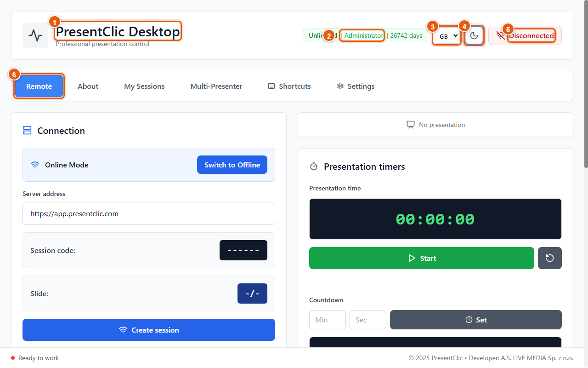The image size is (588, 368).
Task: Focus the Server address input field
Action: [149, 213]
